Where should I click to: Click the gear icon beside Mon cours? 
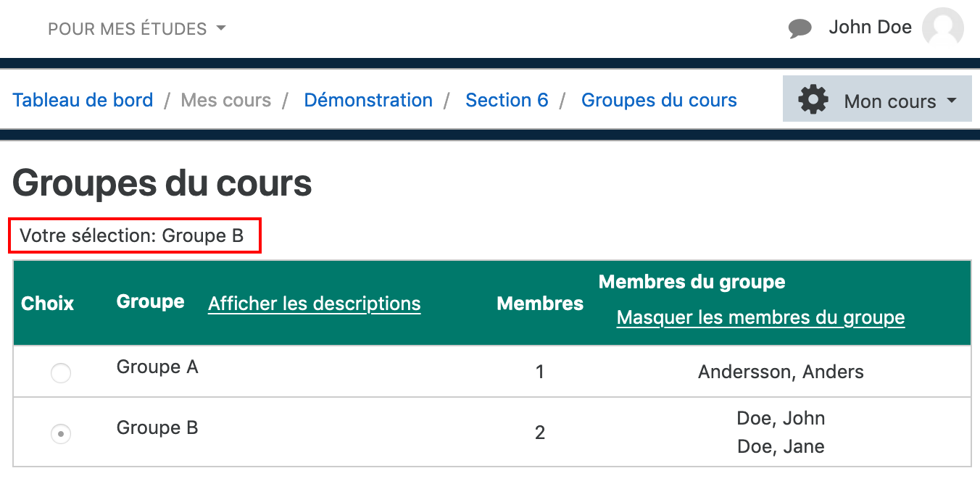813,99
